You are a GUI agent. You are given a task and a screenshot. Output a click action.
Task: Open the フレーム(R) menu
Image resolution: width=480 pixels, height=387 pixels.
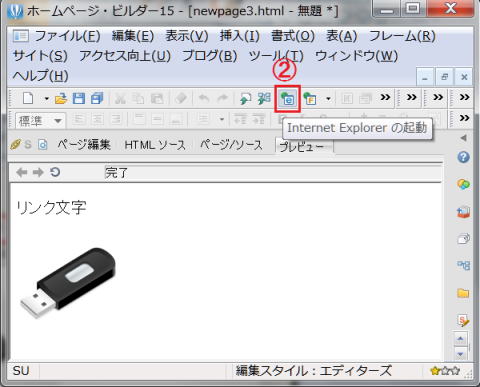(x=402, y=36)
